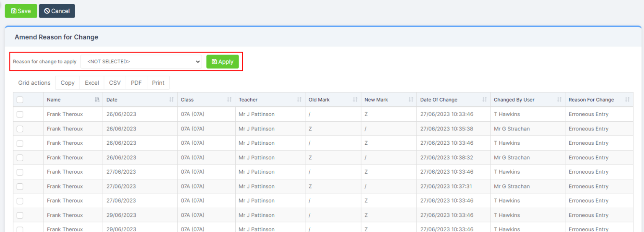
Task: Tick the first Frank Theroux row checkbox
Action: click(20, 114)
